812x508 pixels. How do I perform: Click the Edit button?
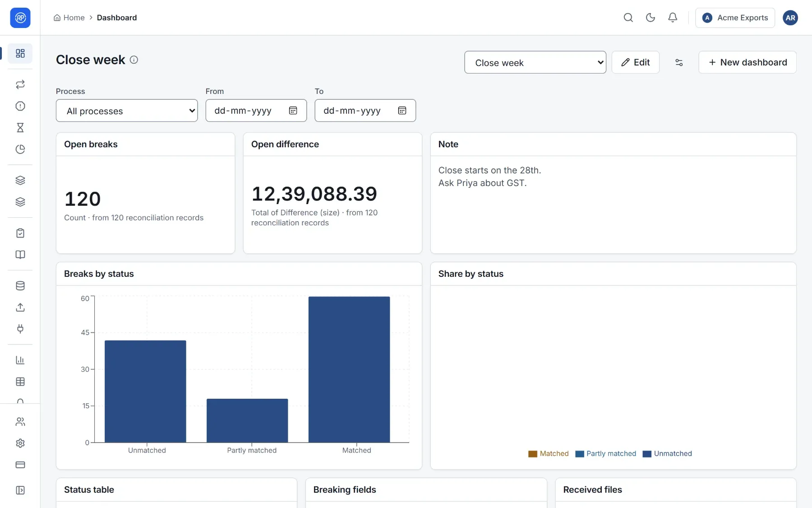click(635, 62)
